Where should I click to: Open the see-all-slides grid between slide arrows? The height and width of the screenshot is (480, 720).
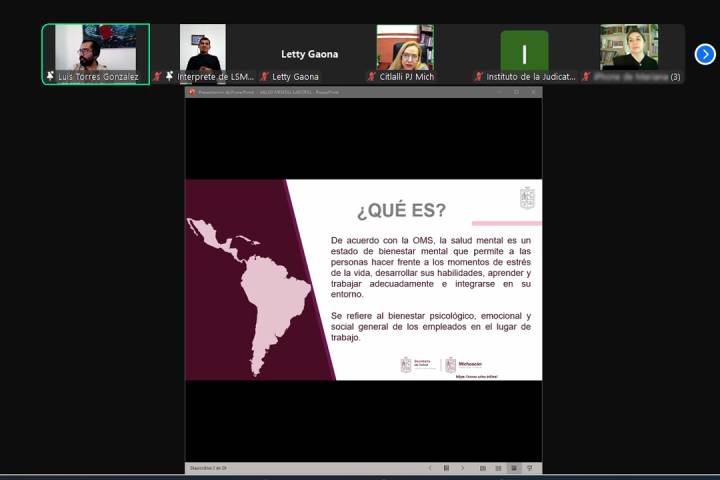tap(445, 468)
